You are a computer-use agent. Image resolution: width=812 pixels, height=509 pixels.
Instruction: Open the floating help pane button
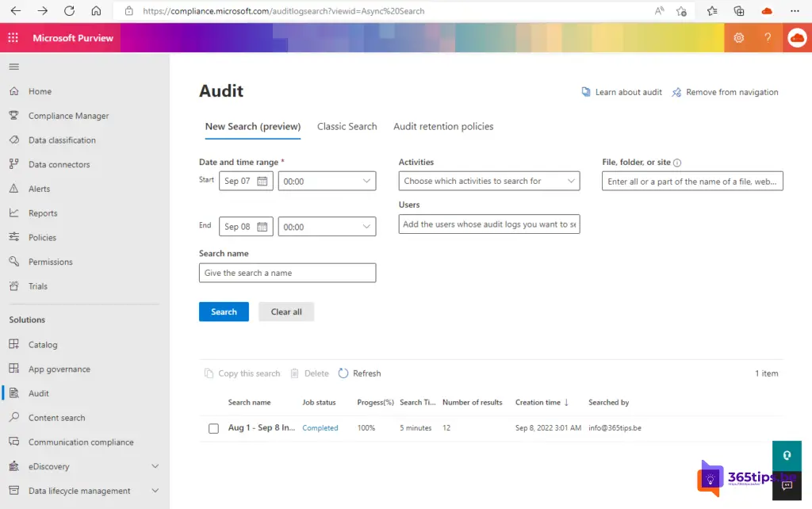[787, 456]
